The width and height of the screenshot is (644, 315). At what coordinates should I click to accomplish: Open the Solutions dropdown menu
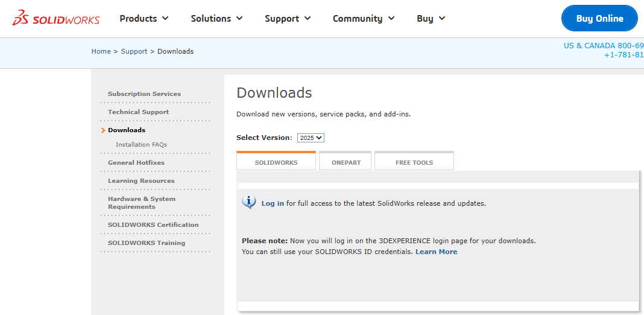click(216, 19)
